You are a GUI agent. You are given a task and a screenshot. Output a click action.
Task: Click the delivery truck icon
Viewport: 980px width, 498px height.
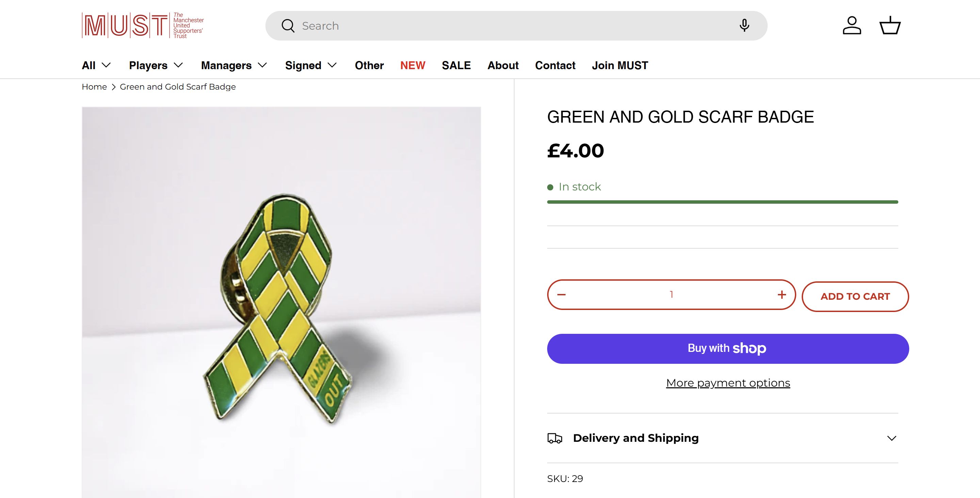[x=555, y=438]
